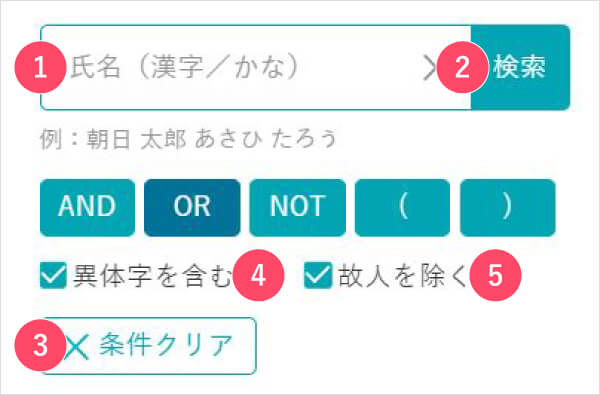Click the red number 1 badge
This screenshot has width=600, height=395.
click(x=40, y=67)
